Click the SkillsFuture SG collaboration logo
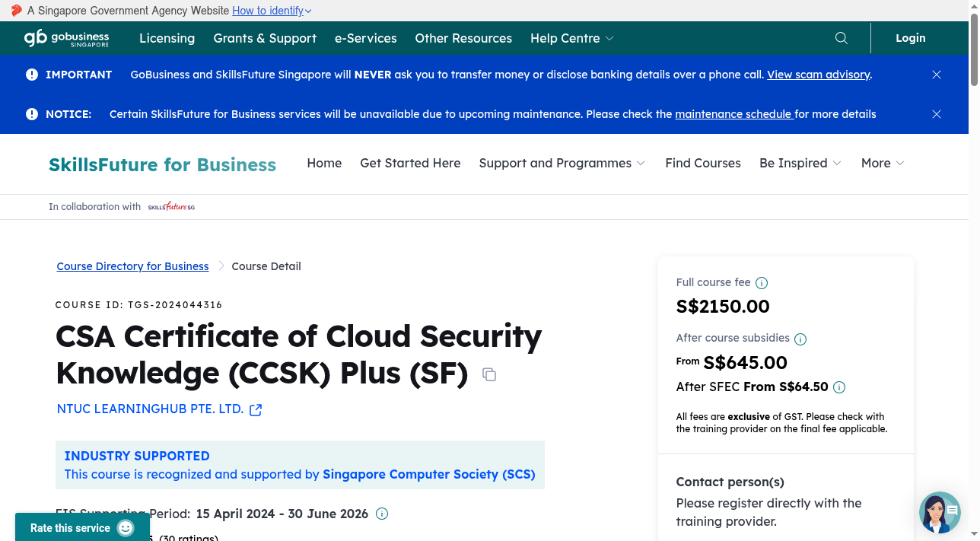The image size is (980, 541). coord(171,206)
